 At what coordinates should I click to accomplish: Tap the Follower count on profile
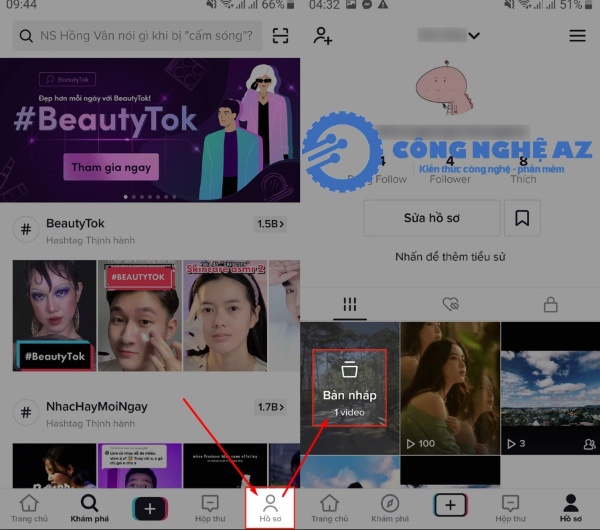point(450,171)
